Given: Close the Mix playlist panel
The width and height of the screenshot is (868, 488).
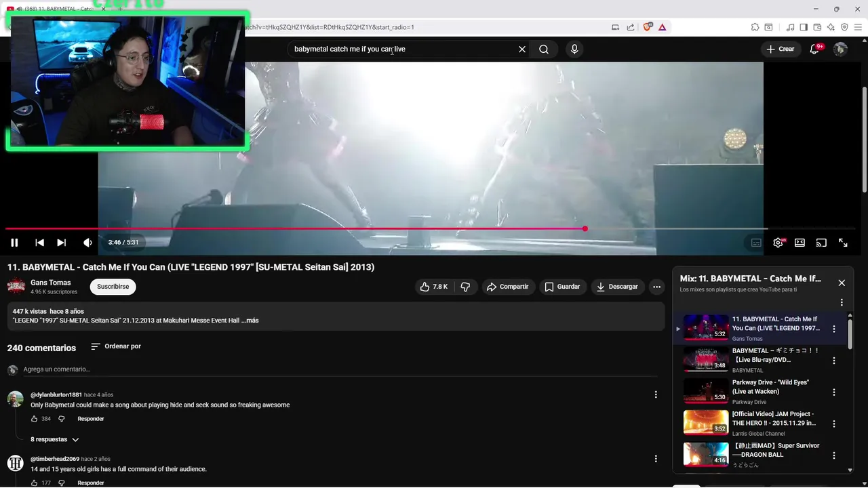Looking at the screenshot, I should click(842, 283).
